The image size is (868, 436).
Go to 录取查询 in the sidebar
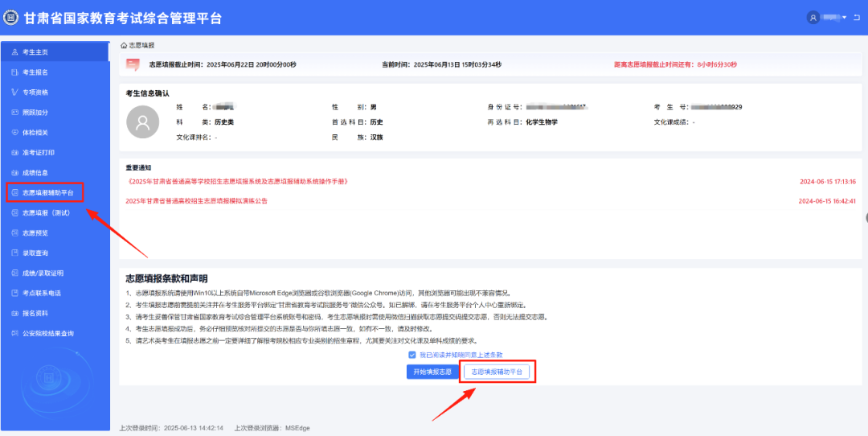pyautogui.click(x=35, y=253)
